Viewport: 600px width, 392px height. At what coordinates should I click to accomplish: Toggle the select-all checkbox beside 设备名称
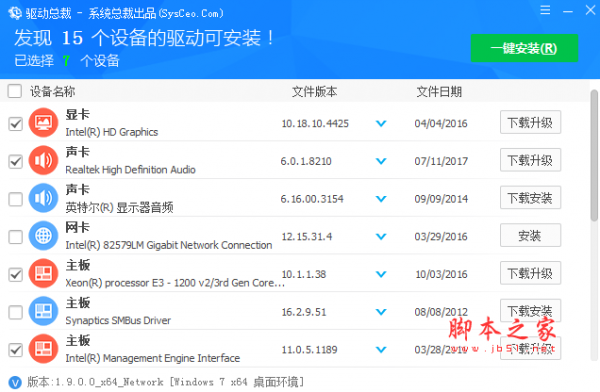[15, 91]
